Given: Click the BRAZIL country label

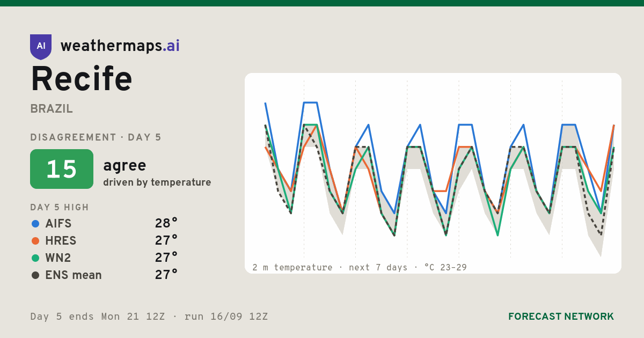Looking at the screenshot, I should pos(52,109).
